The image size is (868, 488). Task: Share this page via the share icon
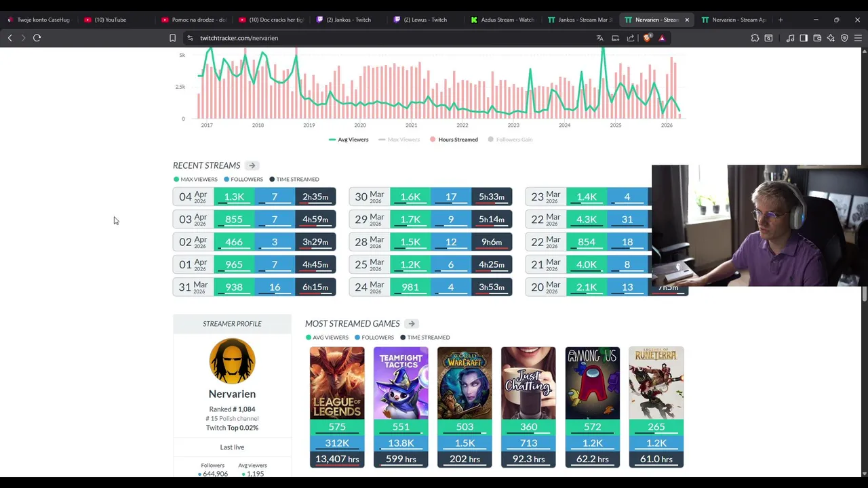click(x=631, y=38)
